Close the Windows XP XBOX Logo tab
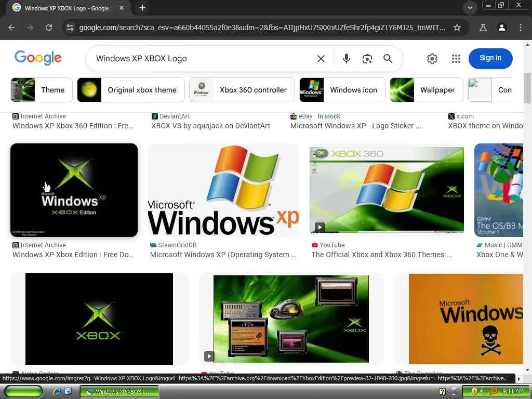Screen dimensions: 532x399 [x=122, y=8]
